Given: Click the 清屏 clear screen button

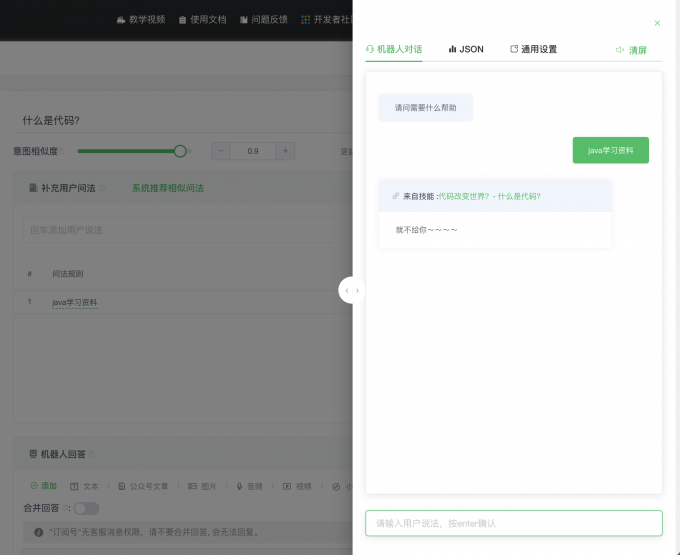Looking at the screenshot, I should pos(631,50).
